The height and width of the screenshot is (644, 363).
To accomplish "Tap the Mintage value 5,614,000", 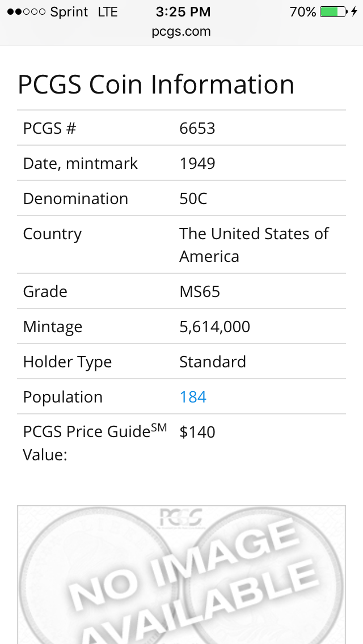I will (x=214, y=327).
